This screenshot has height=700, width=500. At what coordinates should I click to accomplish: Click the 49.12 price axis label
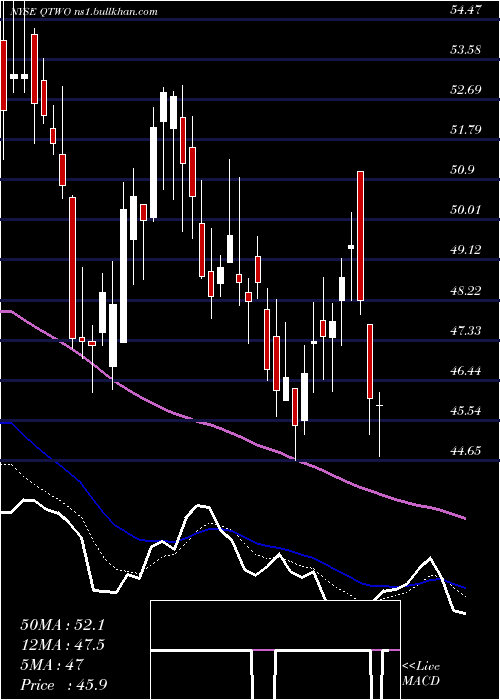tap(466, 250)
